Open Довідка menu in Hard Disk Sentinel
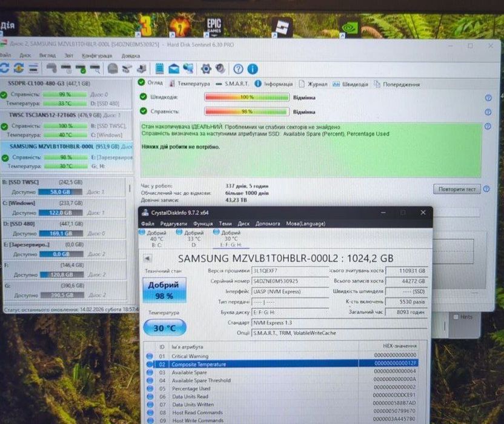504x424 pixels. [130, 56]
